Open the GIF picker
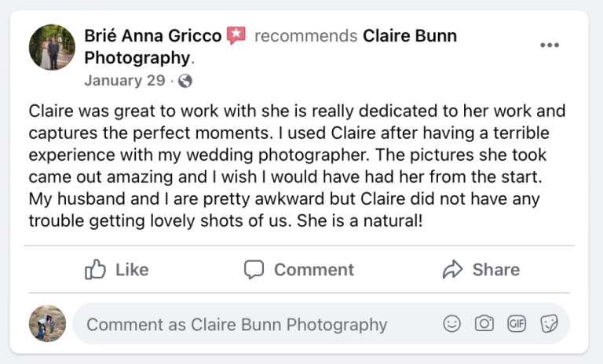This screenshot has width=603, height=364. [517, 323]
